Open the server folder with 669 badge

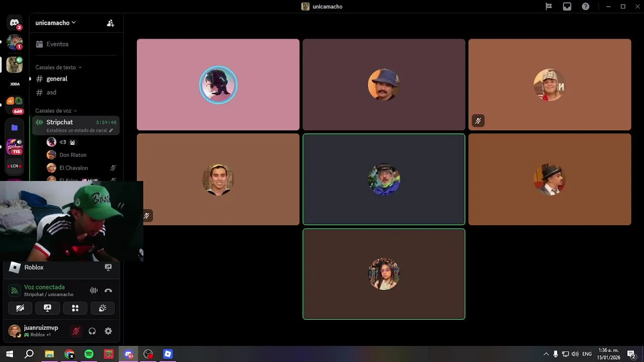[15, 105]
